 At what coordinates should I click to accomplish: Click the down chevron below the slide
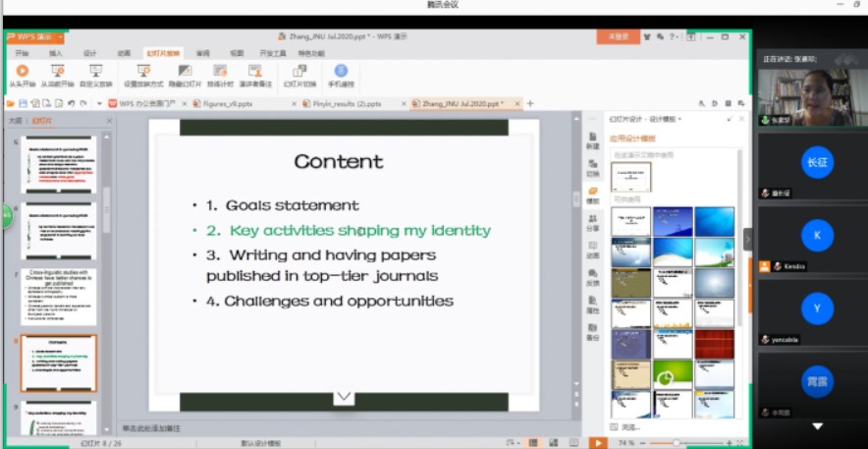pyautogui.click(x=344, y=396)
